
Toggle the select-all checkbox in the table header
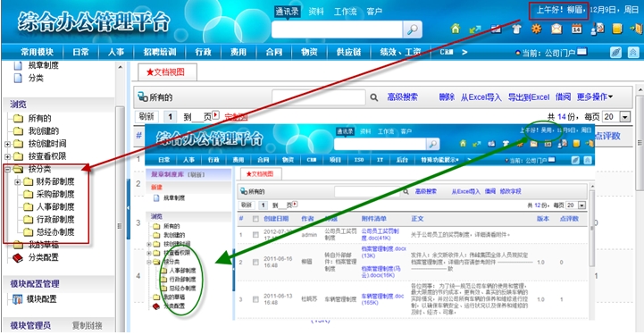(255, 219)
